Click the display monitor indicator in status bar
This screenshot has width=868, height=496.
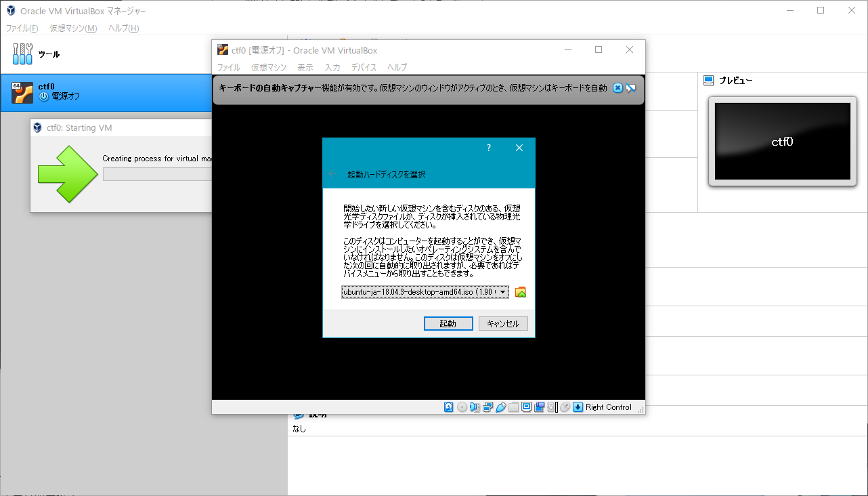(527, 407)
